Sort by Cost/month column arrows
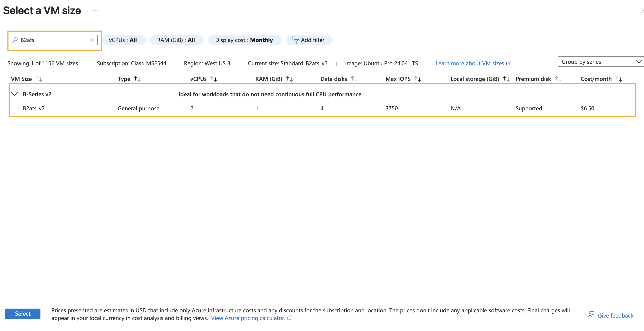 (619, 79)
